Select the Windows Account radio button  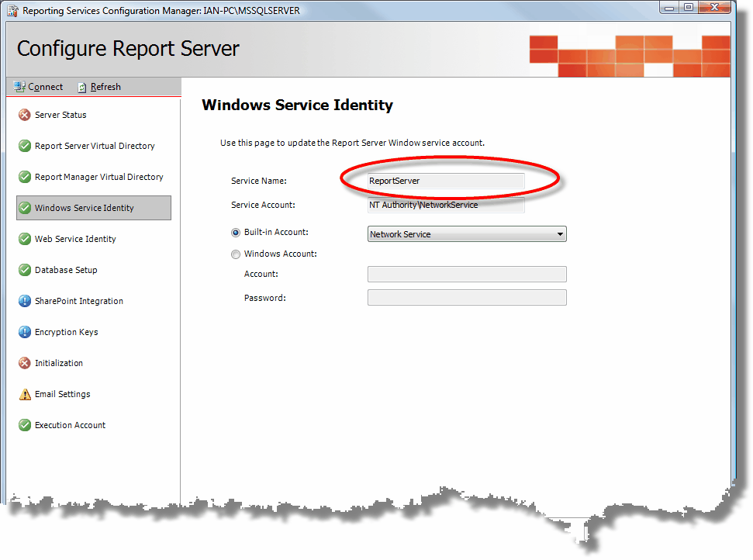click(235, 254)
